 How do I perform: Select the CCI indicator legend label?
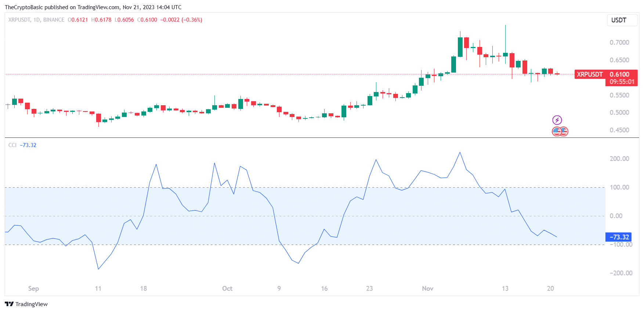(12, 145)
